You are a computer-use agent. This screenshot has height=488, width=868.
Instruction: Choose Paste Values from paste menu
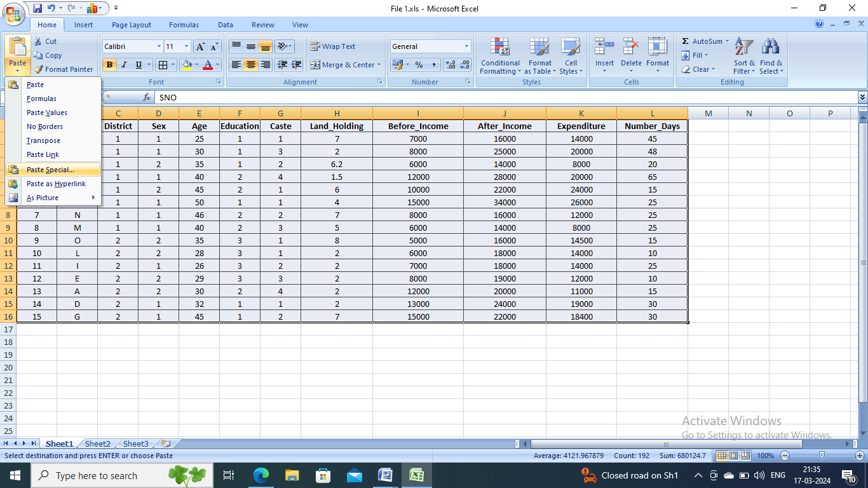[53, 112]
